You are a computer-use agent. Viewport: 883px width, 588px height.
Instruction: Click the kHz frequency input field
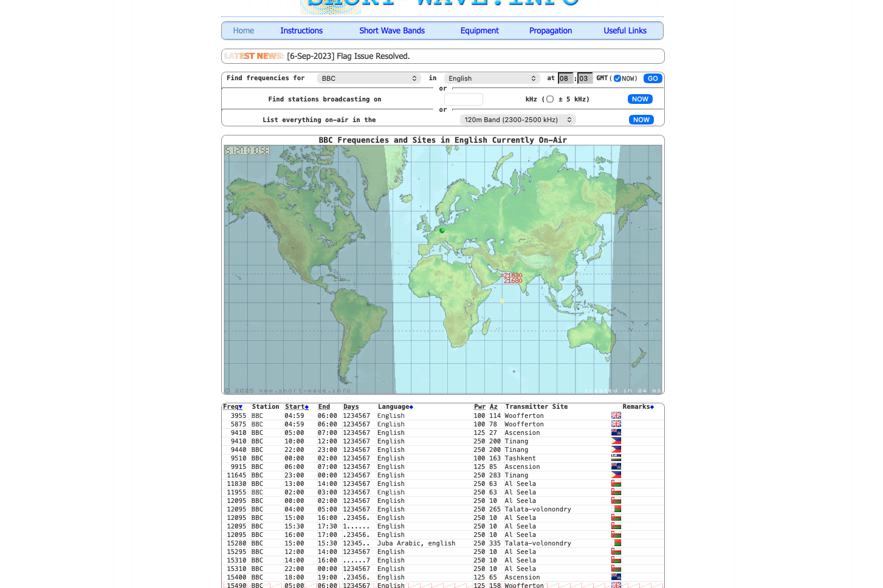pyautogui.click(x=463, y=99)
